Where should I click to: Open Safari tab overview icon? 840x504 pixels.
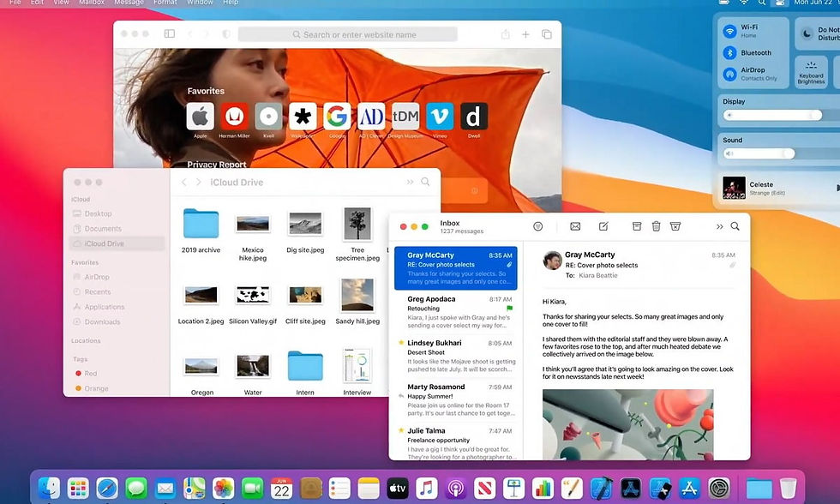(x=547, y=34)
